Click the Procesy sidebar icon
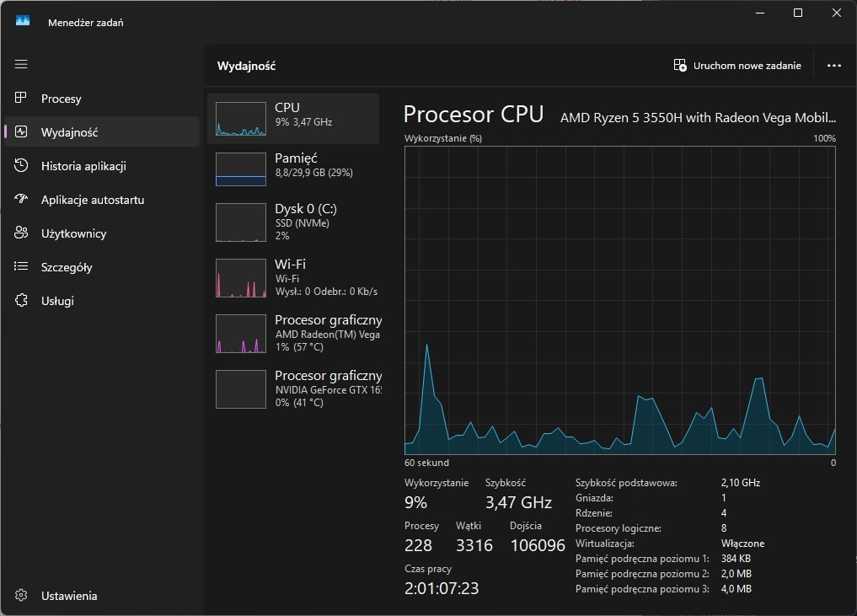Screen dimensions: 857x616 click(21, 98)
